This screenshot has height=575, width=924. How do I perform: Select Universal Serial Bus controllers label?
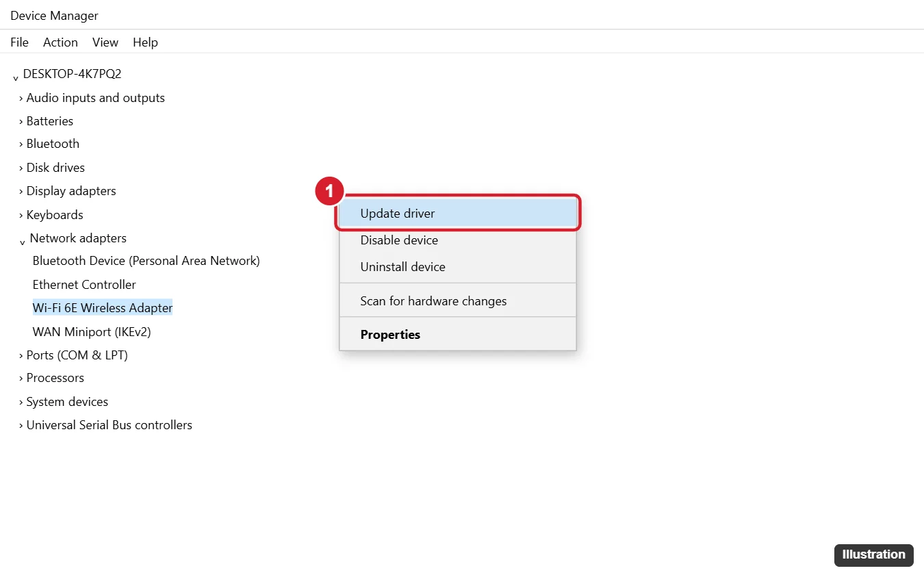pyautogui.click(x=110, y=425)
